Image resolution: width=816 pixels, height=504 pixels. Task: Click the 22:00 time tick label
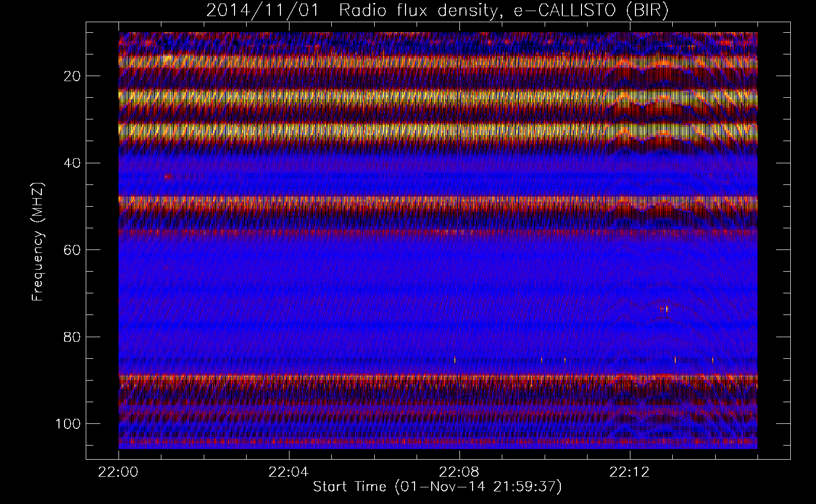[119, 473]
